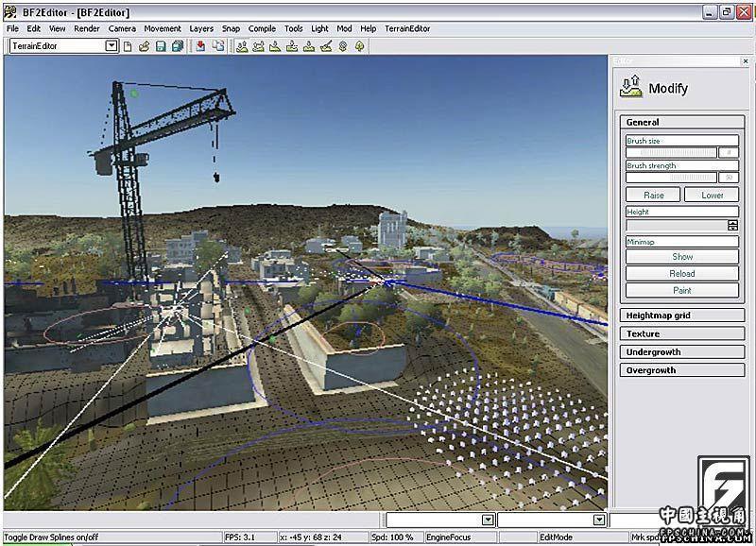Click the Brush size slider
The image size is (756, 546).
[x=672, y=152]
